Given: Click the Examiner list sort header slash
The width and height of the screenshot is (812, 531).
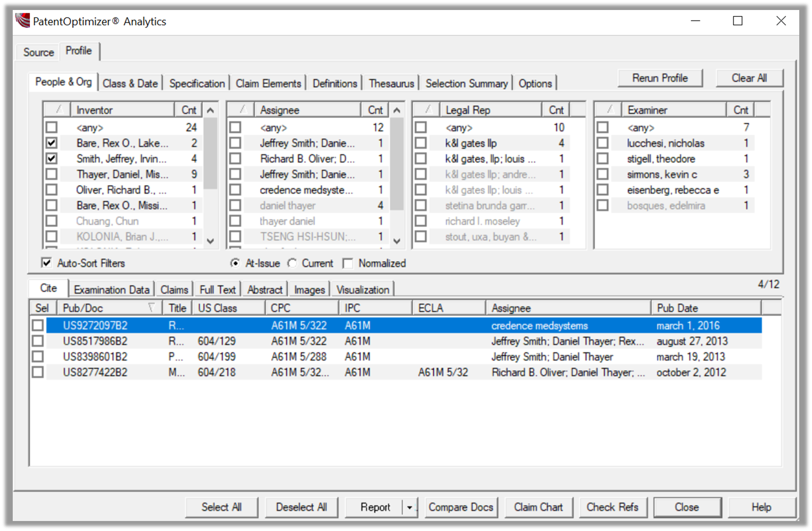Looking at the screenshot, I should (610, 109).
